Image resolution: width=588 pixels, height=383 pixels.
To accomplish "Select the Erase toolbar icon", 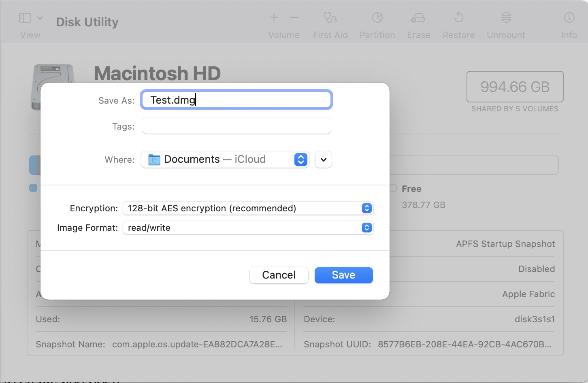I will 418,18.
